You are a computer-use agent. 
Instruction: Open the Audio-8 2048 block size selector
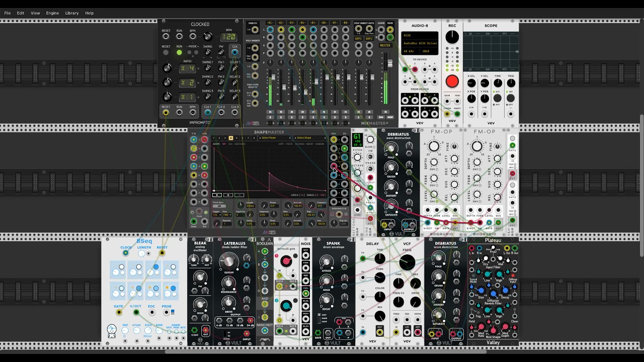click(429, 51)
